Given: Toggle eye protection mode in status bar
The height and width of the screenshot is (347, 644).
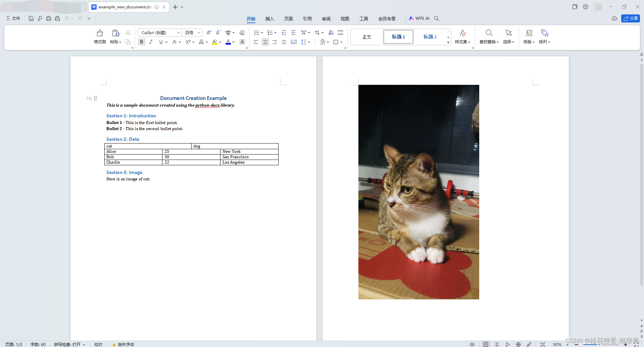Looking at the screenshot, I should click(472, 344).
